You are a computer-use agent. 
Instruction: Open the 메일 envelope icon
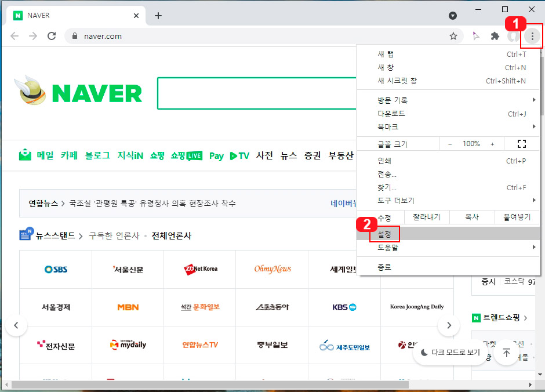[x=25, y=155]
